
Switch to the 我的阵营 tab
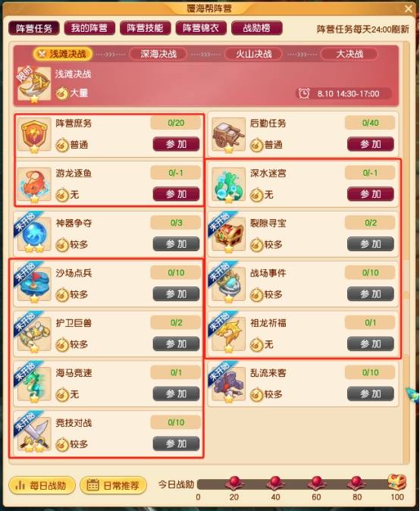click(89, 28)
